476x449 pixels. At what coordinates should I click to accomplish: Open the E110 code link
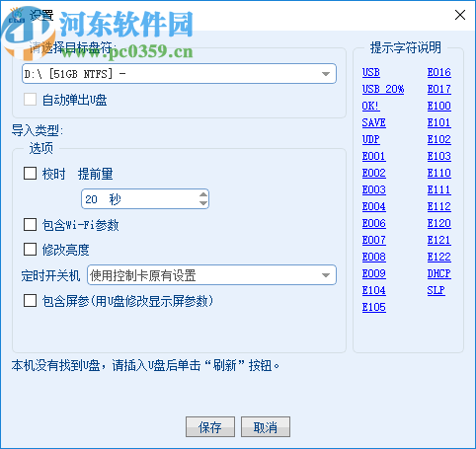pyautogui.click(x=439, y=173)
